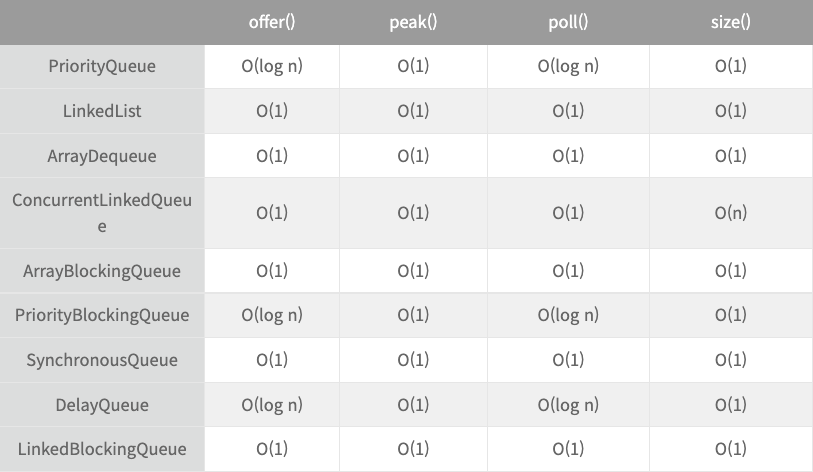The height and width of the screenshot is (472, 813).
Task: Click the O(n) size cell for ConcurrentLinkedQueue
Action: point(730,213)
